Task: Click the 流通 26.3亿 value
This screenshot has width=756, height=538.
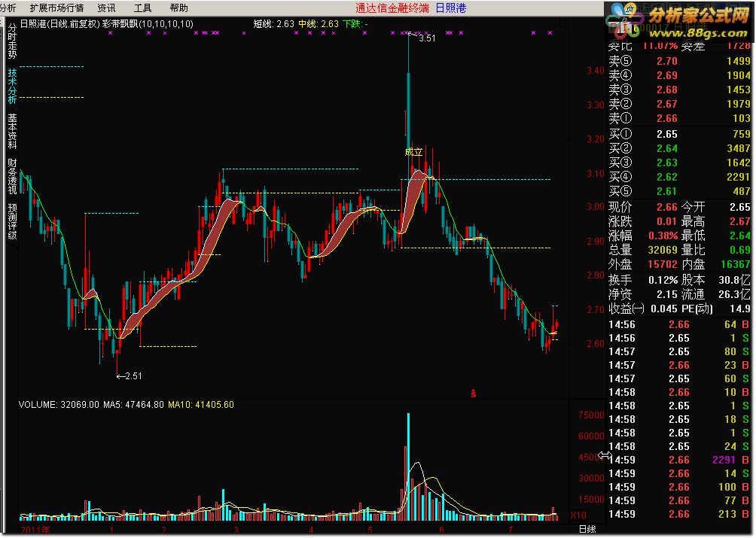Action: (735, 294)
